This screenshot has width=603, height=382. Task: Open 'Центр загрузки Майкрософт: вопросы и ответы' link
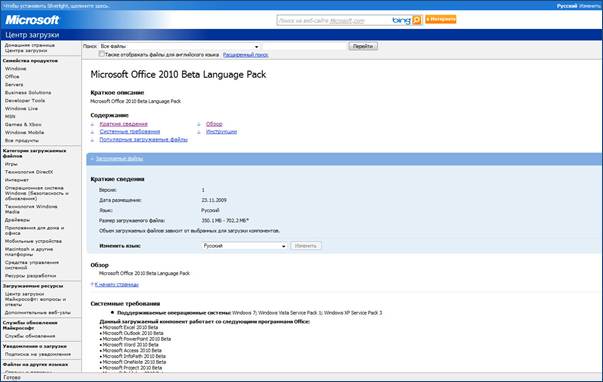point(35,299)
